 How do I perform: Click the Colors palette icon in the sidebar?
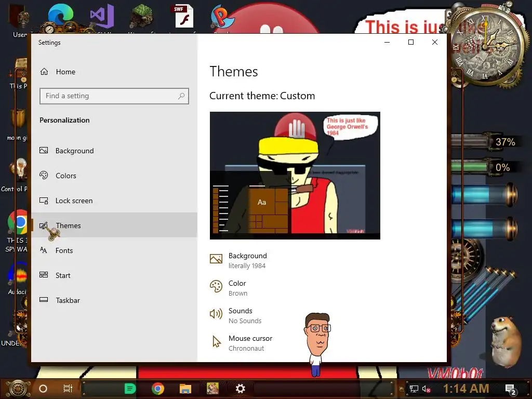click(x=44, y=176)
